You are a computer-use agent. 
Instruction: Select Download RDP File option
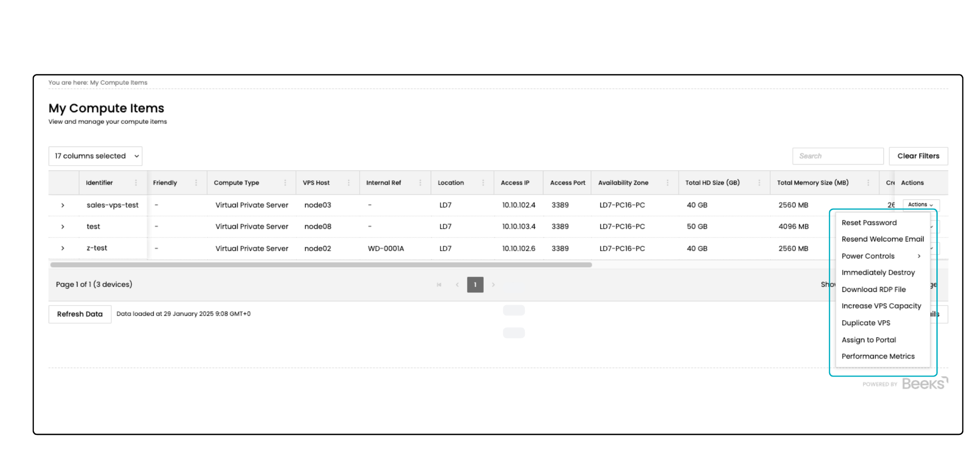[x=873, y=289]
